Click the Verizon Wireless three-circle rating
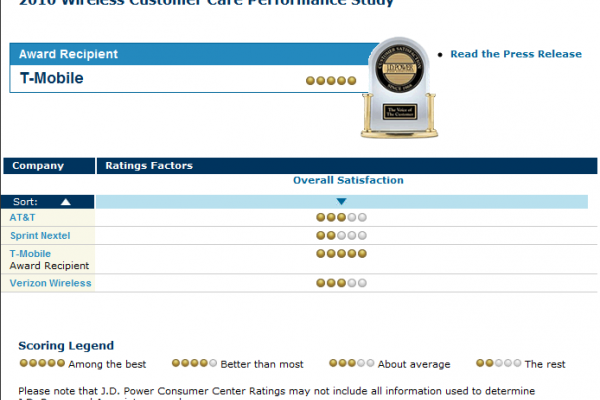This screenshot has width=600, height=400. (x=341, y=283)
